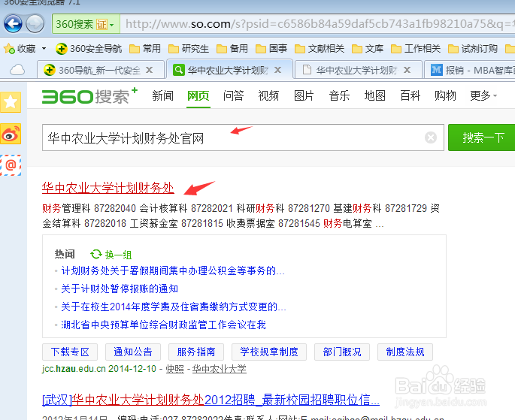The height and width of the screenshot is (420, 515).
Task: Open the [武汉]华中农业大学计划财务处2012招聘 result
Action: coord(211,400)
